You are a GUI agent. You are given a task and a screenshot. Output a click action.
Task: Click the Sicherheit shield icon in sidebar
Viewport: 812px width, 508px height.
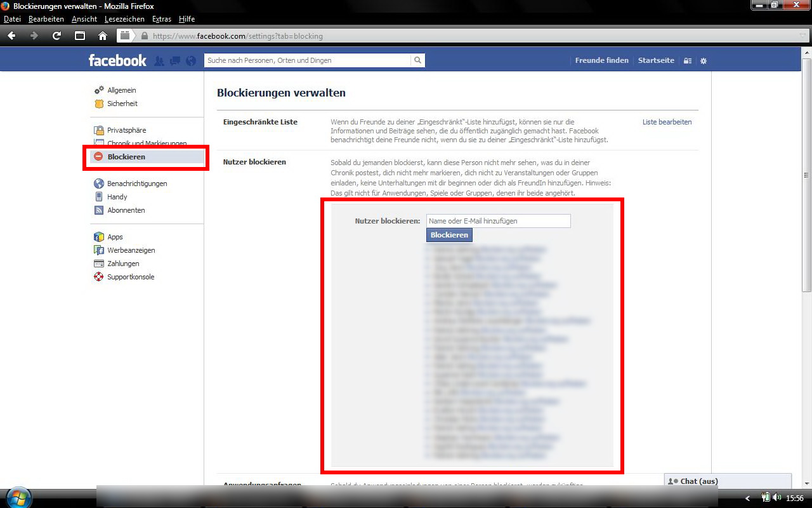[x=99, y=104]
